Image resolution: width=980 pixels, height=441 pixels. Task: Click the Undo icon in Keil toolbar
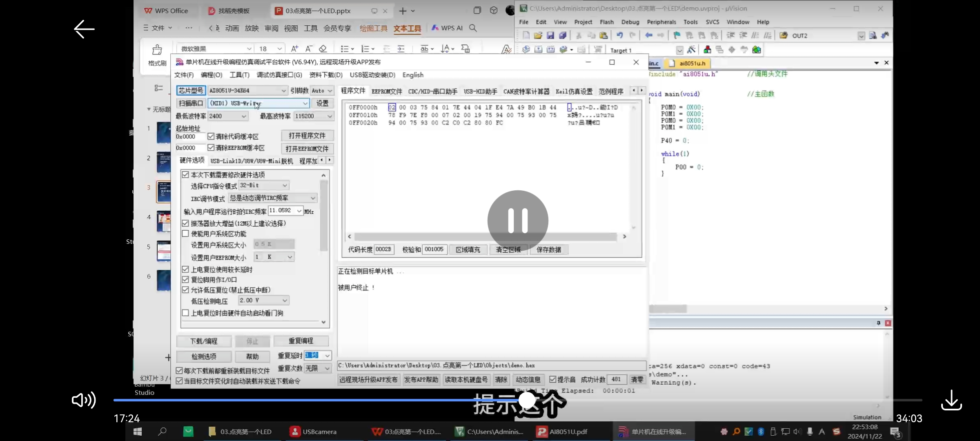tap(619, 36)
